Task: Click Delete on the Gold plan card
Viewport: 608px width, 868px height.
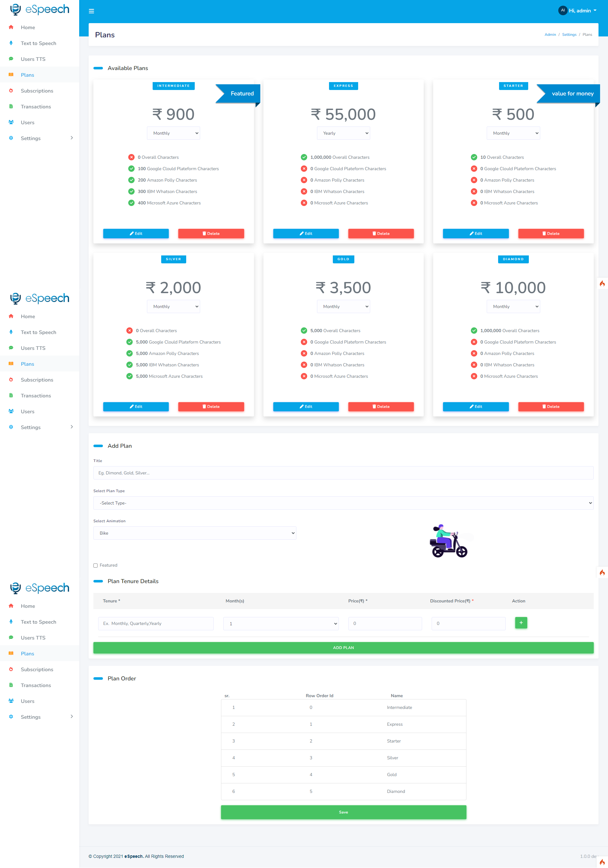Action: click(x=381, y=406)
